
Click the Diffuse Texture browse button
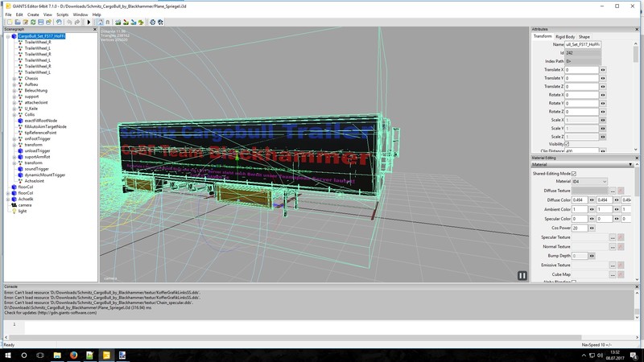(x=612, y=190)
